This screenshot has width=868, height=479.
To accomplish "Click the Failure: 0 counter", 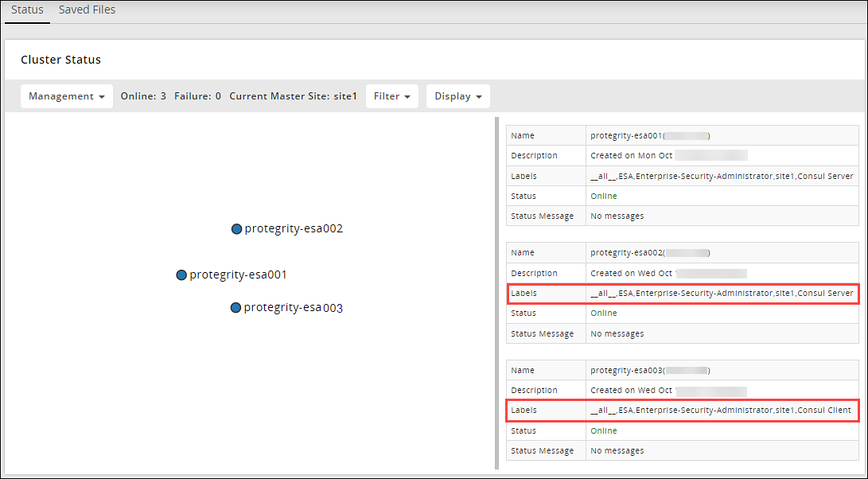I will tap(197, 95).
